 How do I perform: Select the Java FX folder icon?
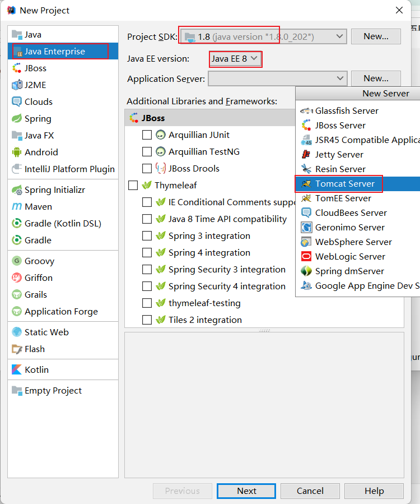(x=17, y=135)
